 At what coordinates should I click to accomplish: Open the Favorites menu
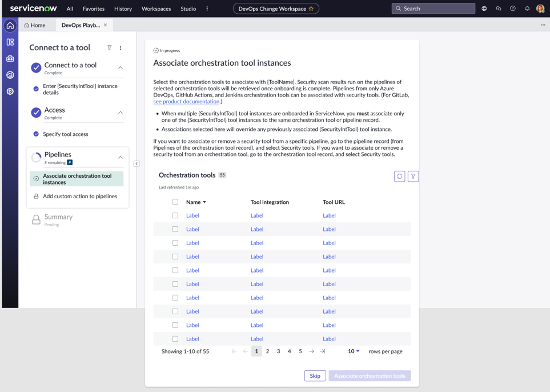pyautogui.click(x=94, y=9)
